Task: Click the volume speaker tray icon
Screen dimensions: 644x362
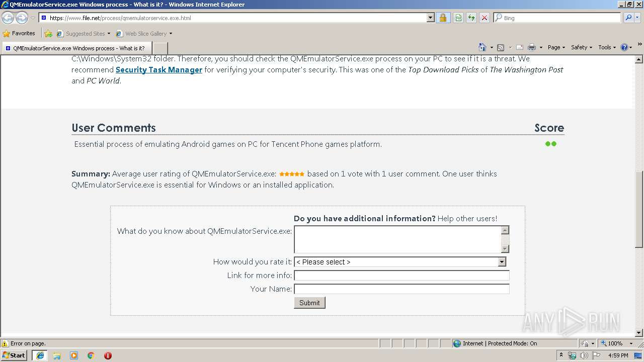Action: (x=584, y=355)
